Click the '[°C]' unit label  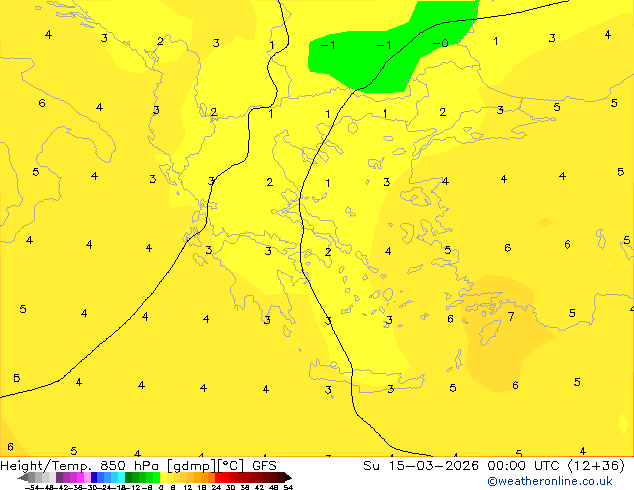point(231,466)
